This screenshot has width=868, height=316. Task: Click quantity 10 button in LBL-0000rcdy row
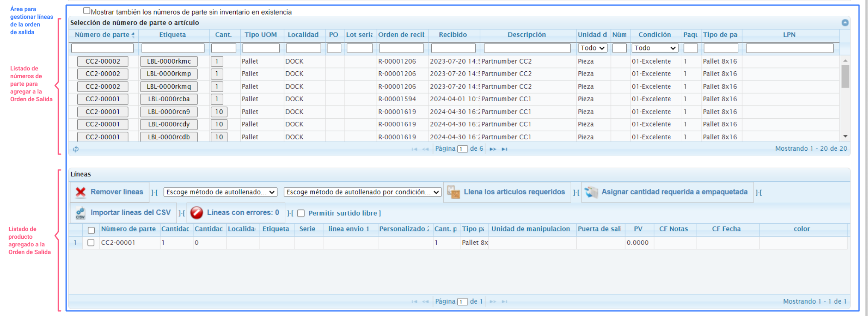pos(219,124)
